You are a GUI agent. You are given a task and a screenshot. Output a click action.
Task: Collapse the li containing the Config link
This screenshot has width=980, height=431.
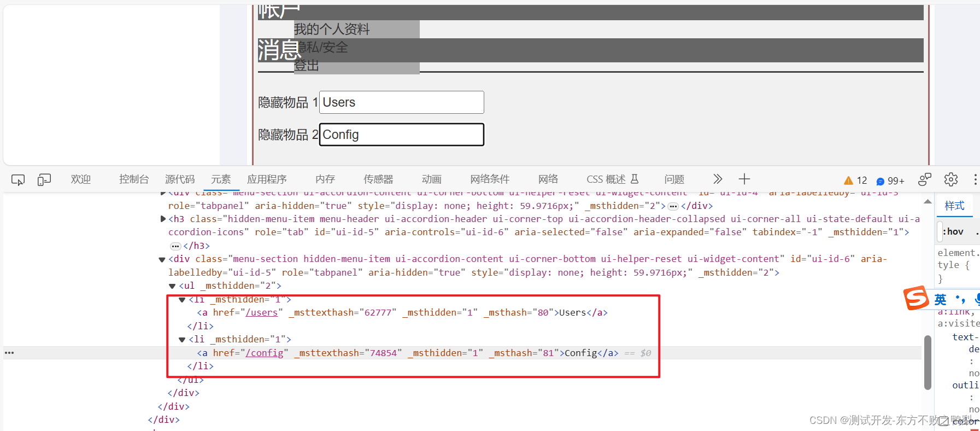point(182,340)
